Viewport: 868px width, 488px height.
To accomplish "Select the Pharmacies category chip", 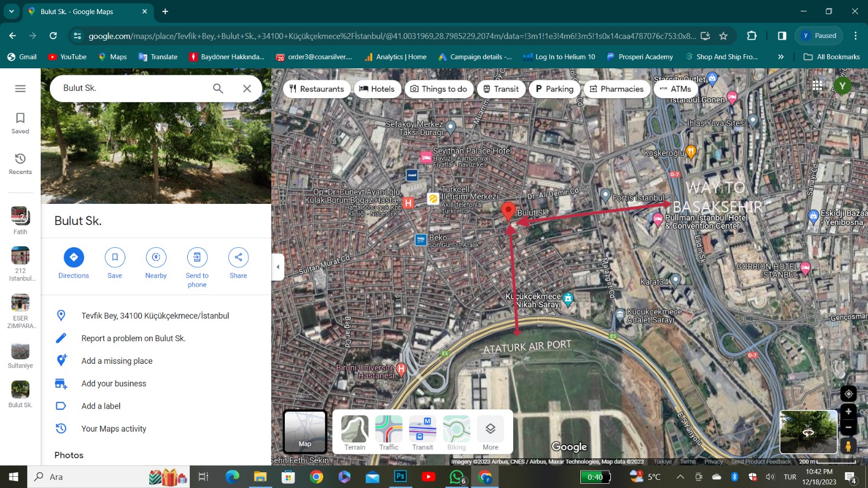I will (616, 89).
